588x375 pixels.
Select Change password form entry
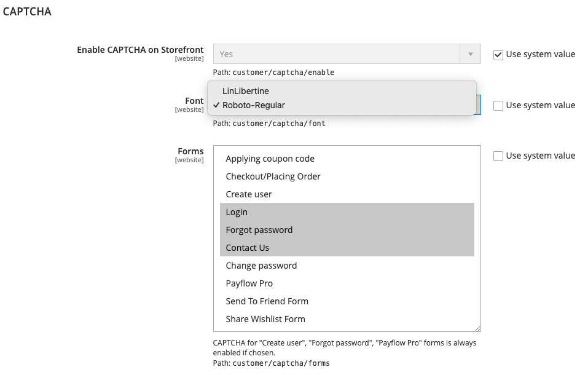pos(347,266)
